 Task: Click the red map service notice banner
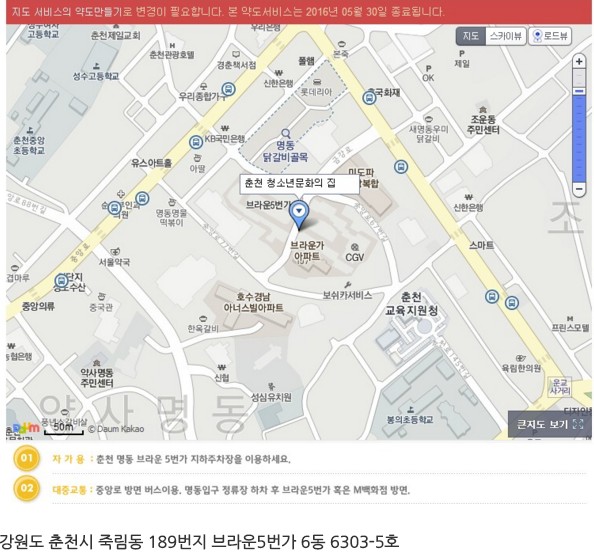coord(299,12)
